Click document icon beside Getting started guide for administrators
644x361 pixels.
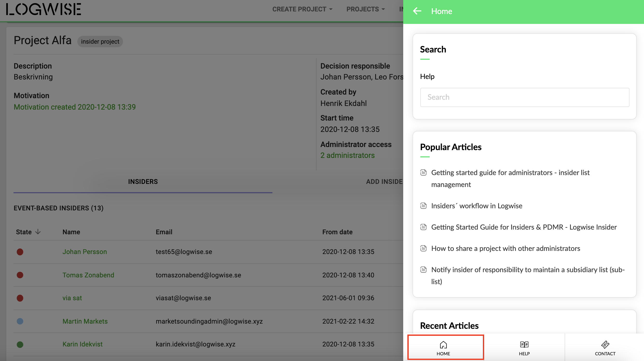(x=423, y=173)
